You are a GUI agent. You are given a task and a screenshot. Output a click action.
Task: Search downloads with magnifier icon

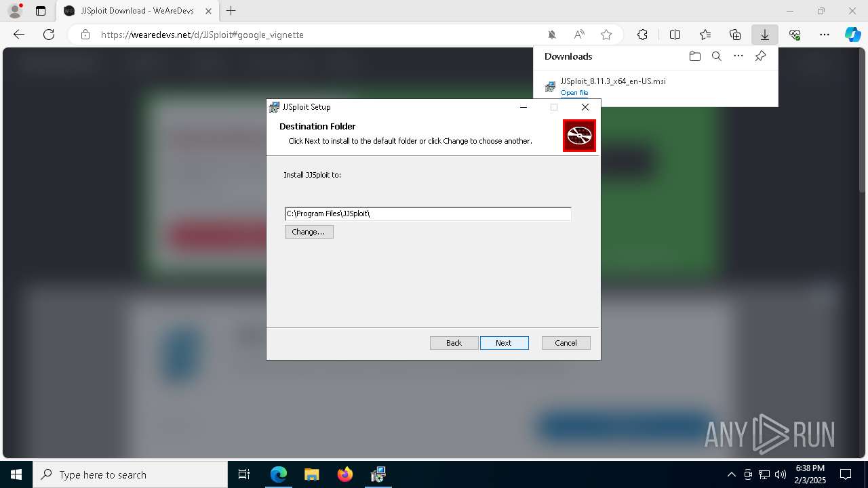716,56
